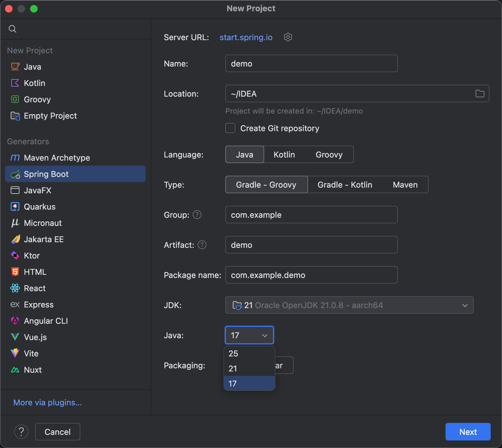Choose Java version 25 from list
Viewport: 502px width, 448px height.
[x=249, y=354]
